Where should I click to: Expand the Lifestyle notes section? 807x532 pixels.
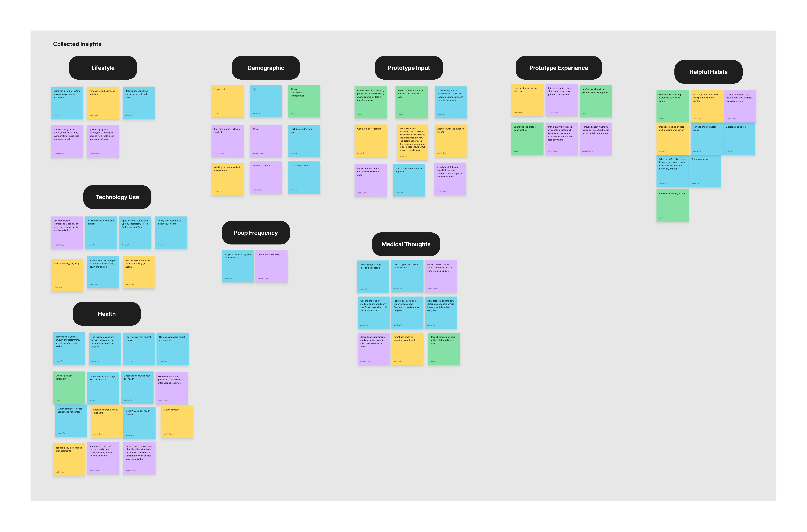click(104, 67)
